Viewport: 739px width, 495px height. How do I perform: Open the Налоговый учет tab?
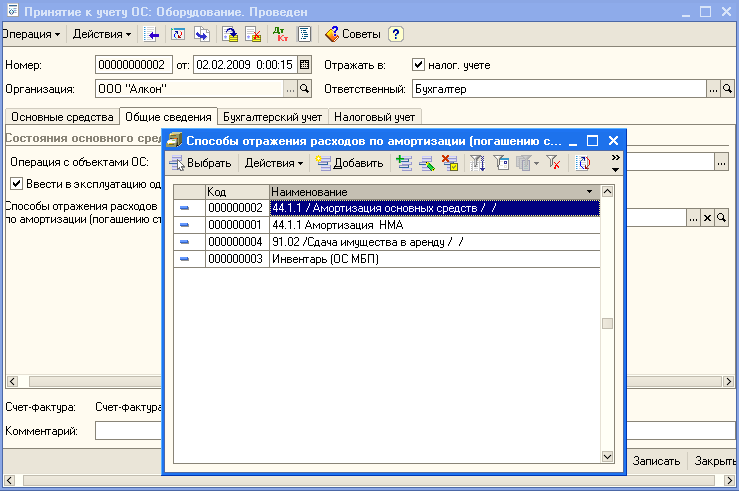tap(373, 117)
